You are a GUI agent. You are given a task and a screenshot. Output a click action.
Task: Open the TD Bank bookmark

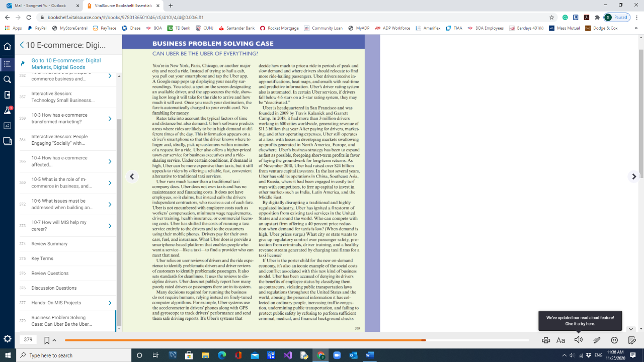coord(179,28)
